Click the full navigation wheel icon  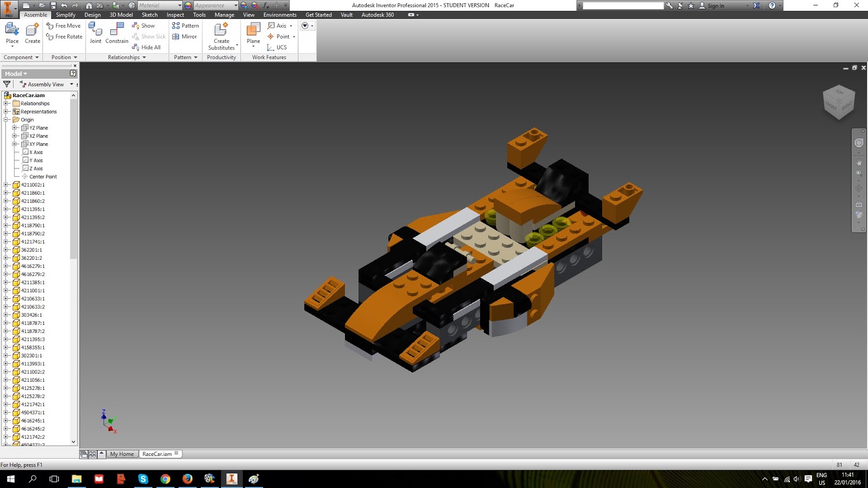pos(859,143)
